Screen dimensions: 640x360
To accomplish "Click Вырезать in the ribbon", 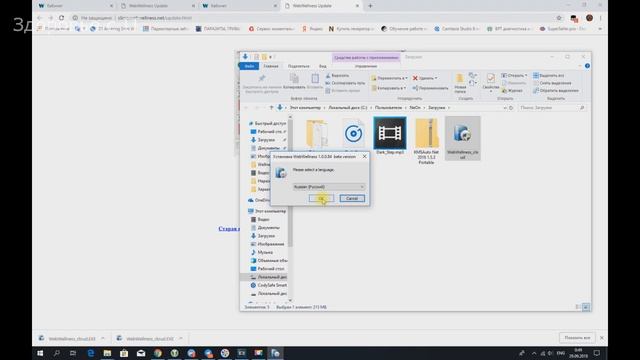I will [x=337, y=76].
